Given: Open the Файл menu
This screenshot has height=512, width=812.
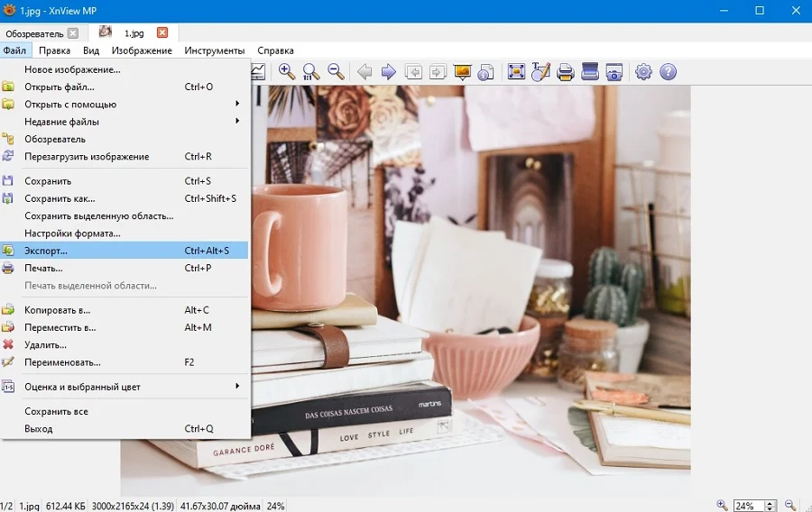Looking at the screenshot, I should (14, 50).
